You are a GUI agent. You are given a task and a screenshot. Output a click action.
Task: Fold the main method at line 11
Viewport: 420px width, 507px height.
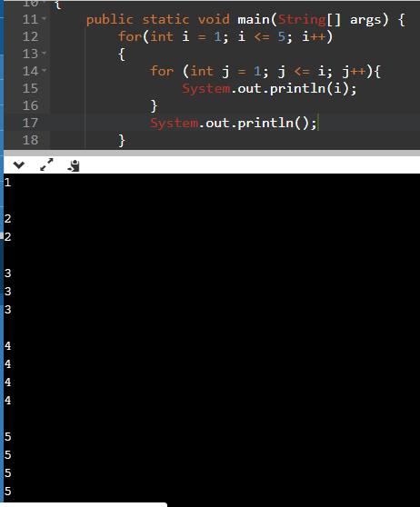(45, 19)
